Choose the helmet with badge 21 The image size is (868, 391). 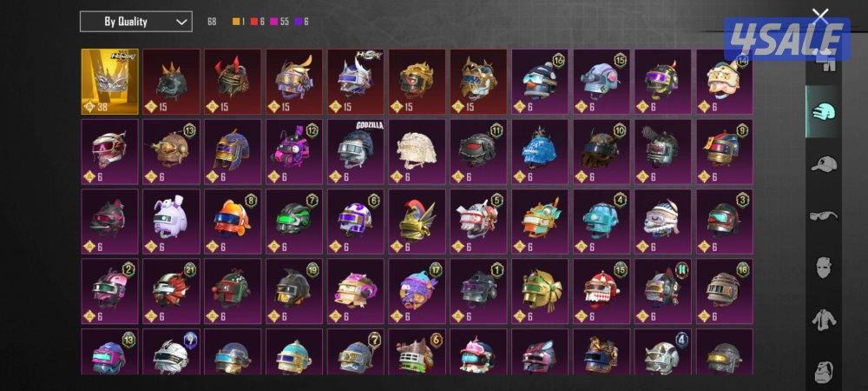pyautogui.click(x=171, y=292)
